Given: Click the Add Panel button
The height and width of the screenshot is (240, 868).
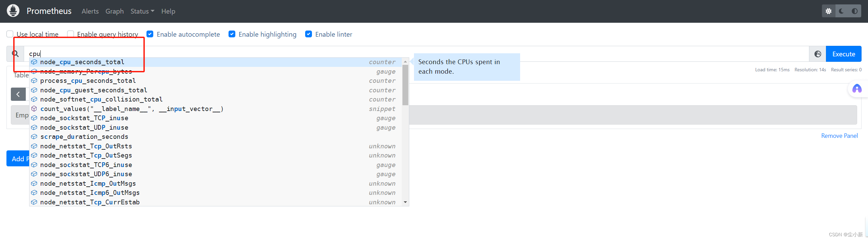Looking at the screenshot, I should [18, 159].
